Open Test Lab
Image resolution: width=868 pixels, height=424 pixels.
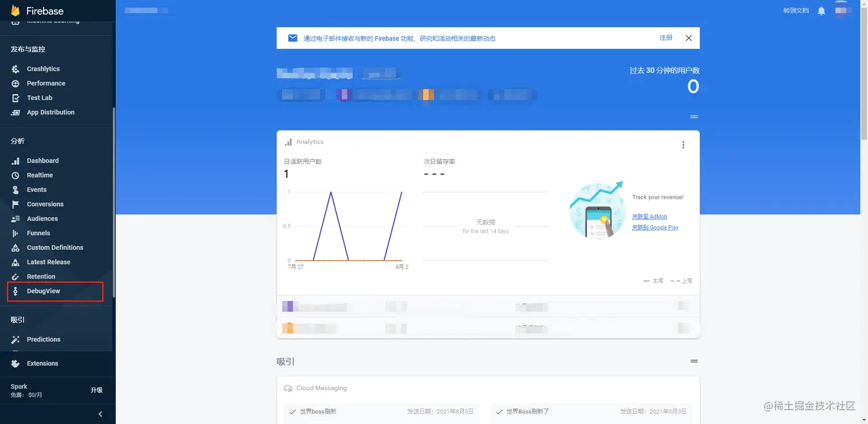point(40,98)
